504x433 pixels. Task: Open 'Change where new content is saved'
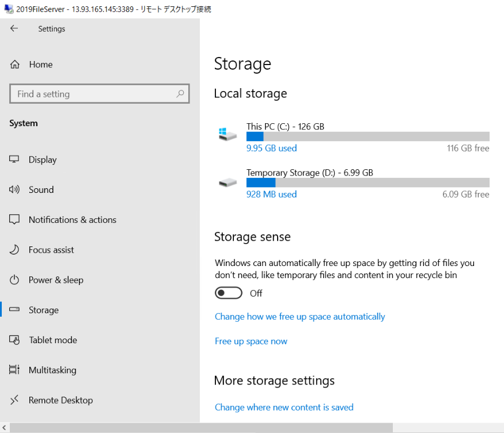click(284, 408)
